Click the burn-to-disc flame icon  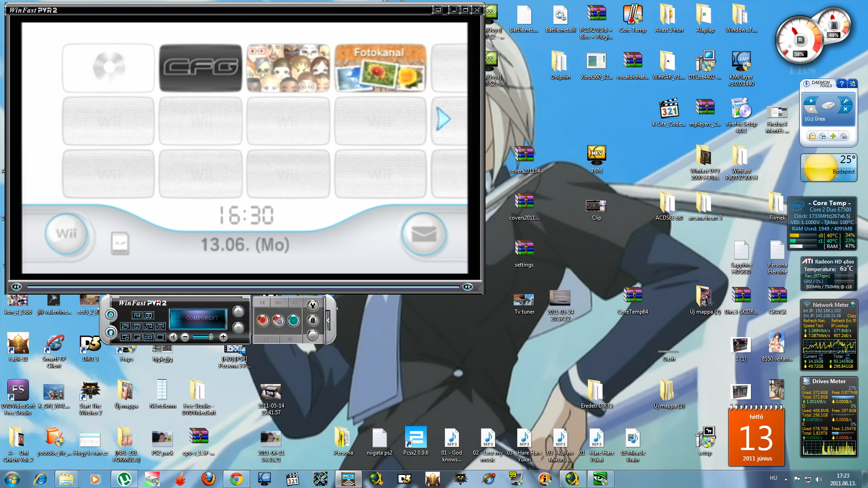coord(278,320)
